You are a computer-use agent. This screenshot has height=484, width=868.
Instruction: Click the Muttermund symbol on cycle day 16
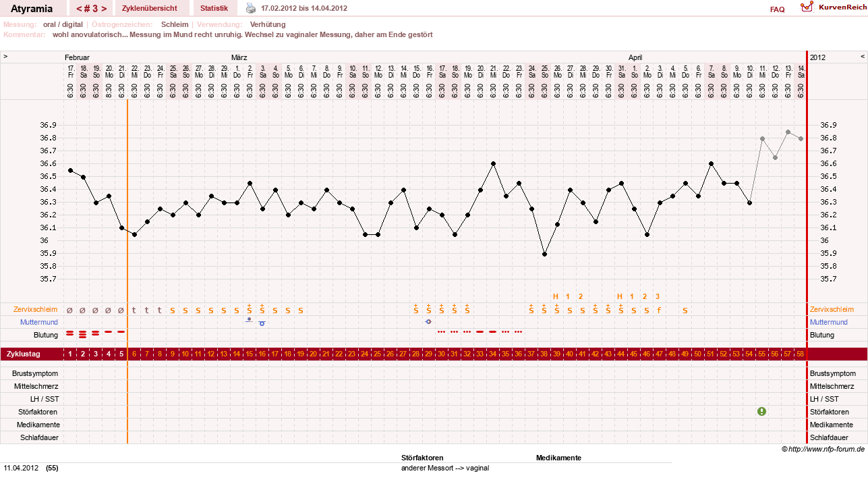[262, 323]
